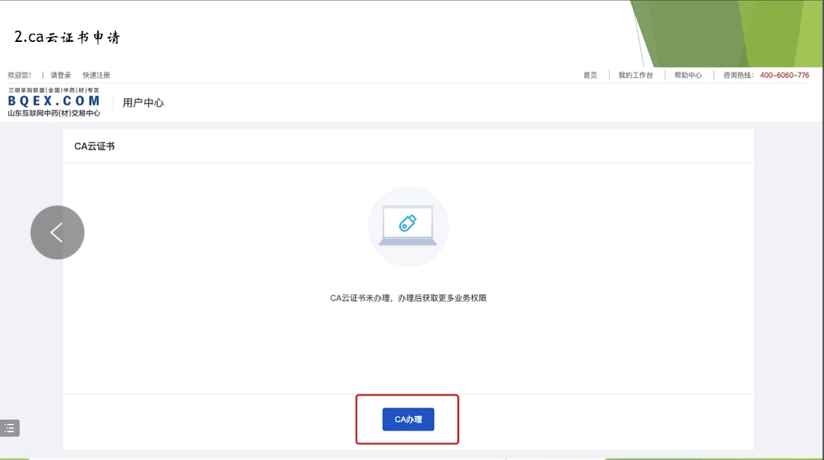Click the 三明采购联盟 tagline above the logo

[x=54, y=90]
